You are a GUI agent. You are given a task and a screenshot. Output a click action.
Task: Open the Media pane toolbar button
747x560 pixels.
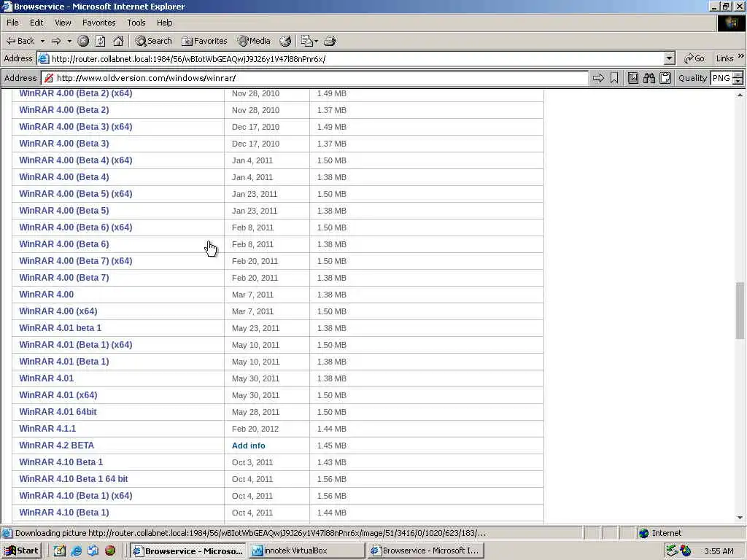pos(254,41)
